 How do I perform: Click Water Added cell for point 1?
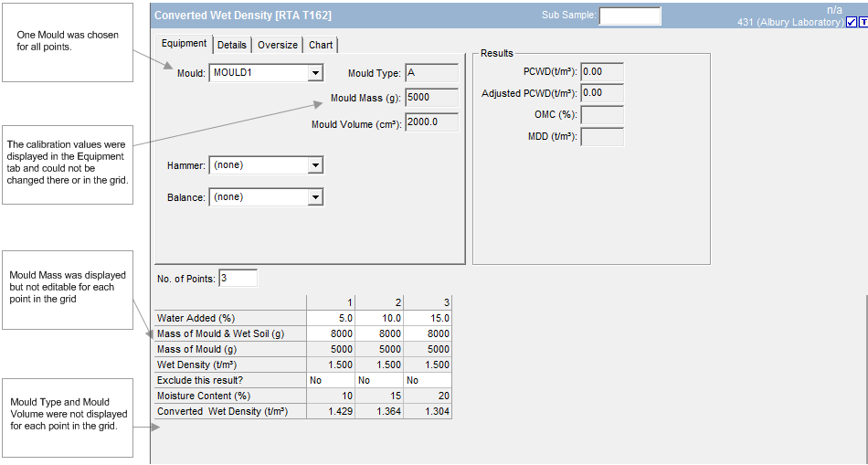click(331, 318)
